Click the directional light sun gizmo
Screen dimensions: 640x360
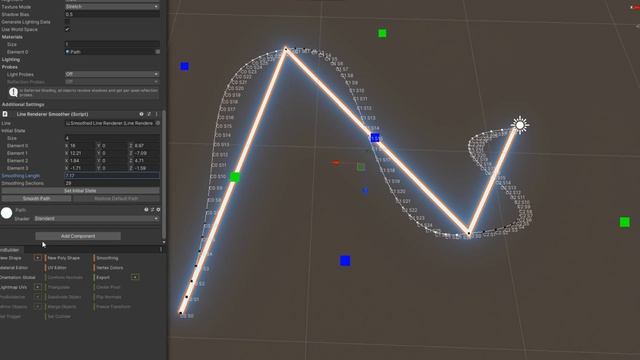pos(520,125)
